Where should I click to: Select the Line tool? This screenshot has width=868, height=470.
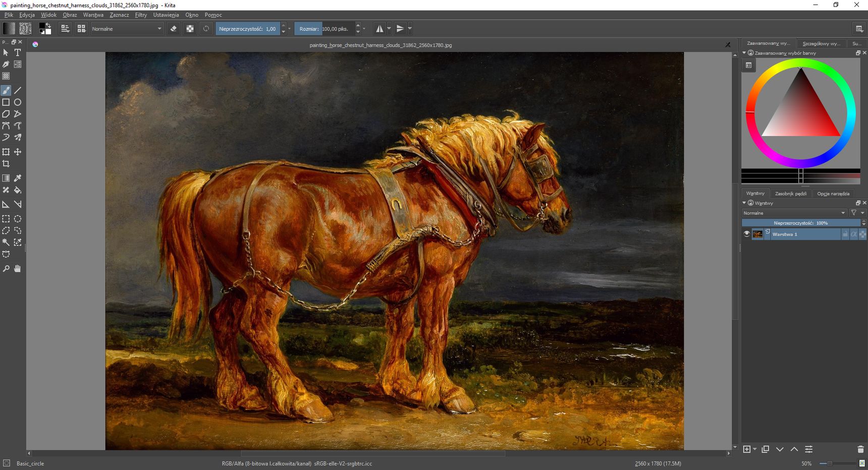pos(18,90)
